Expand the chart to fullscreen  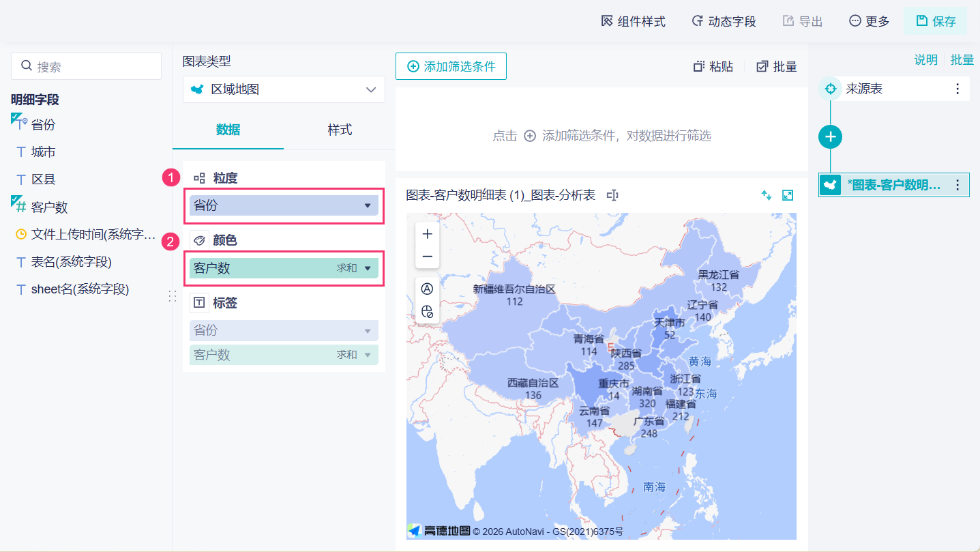coord(788,196)
